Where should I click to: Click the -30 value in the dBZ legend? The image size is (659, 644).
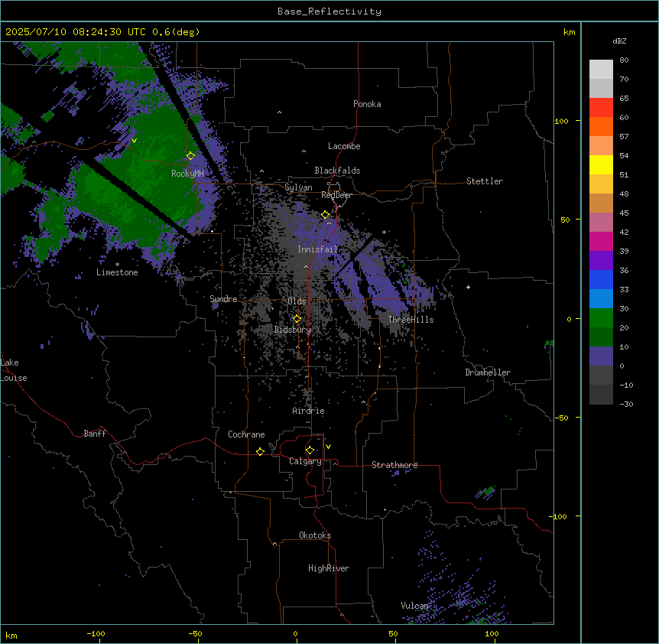626,405
